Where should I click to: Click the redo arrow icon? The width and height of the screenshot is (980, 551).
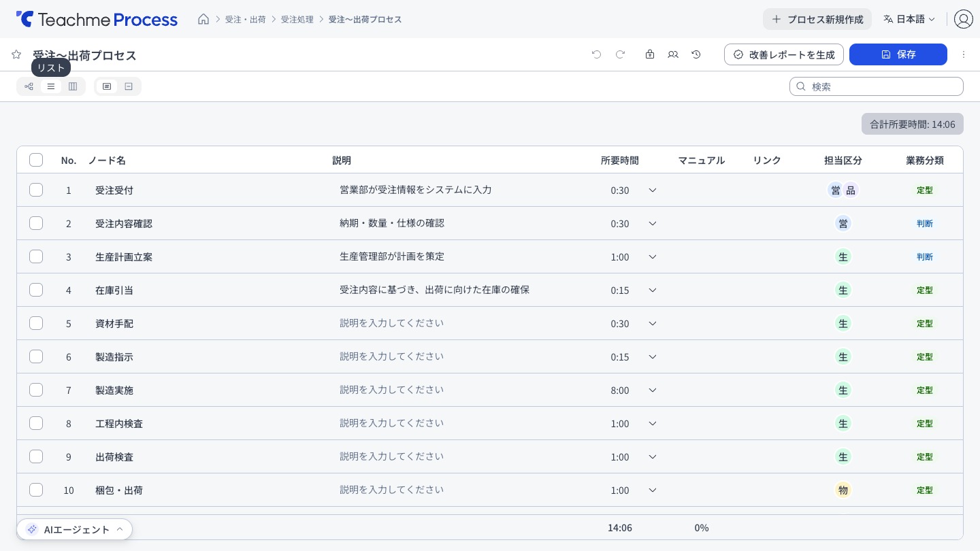621,54
